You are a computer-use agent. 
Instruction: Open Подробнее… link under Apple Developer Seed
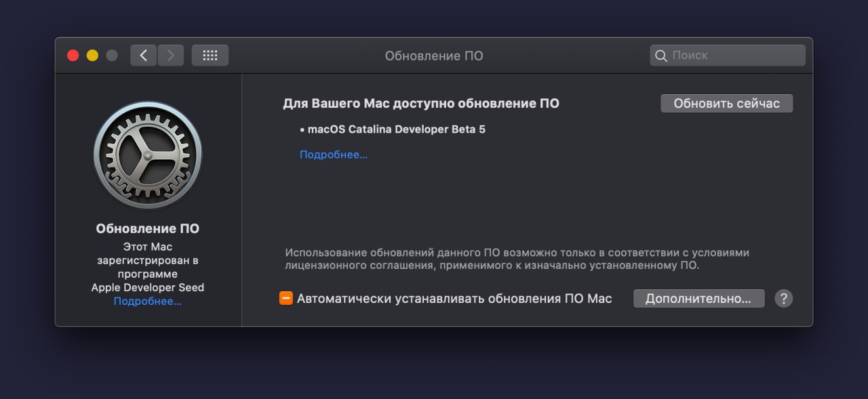coord(148,301)
